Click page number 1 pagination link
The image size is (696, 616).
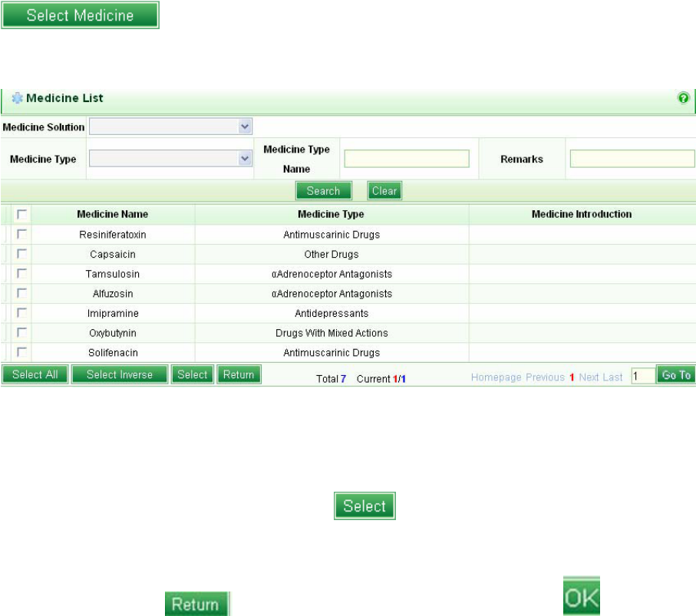click(x=572, y=377)
